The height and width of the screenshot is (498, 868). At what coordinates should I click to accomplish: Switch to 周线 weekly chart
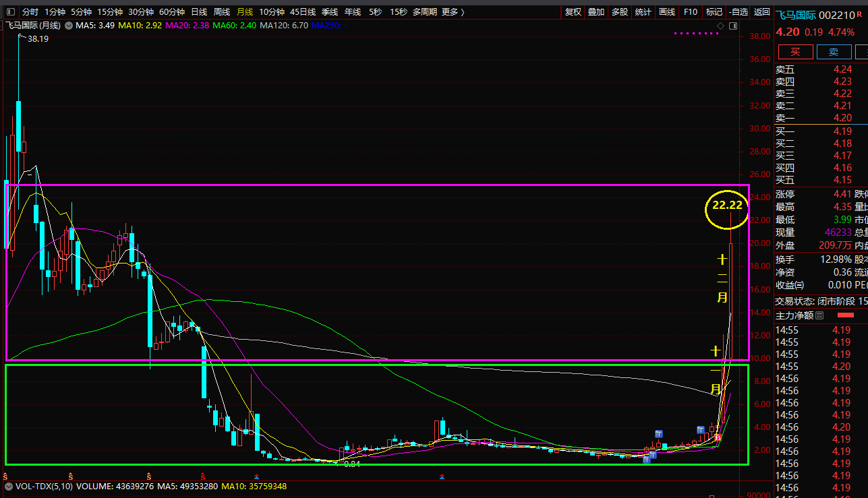(x=222, y=12)
